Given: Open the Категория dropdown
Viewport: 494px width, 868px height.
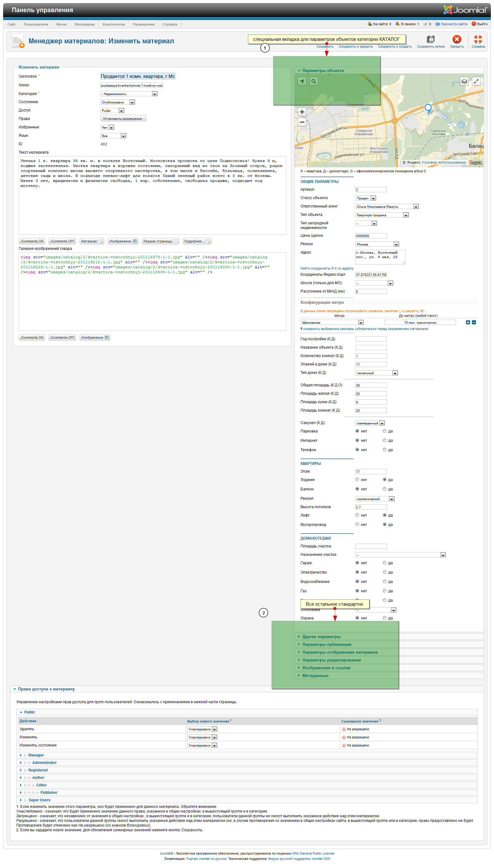Looking at the screenshot, I should (129, 94).
